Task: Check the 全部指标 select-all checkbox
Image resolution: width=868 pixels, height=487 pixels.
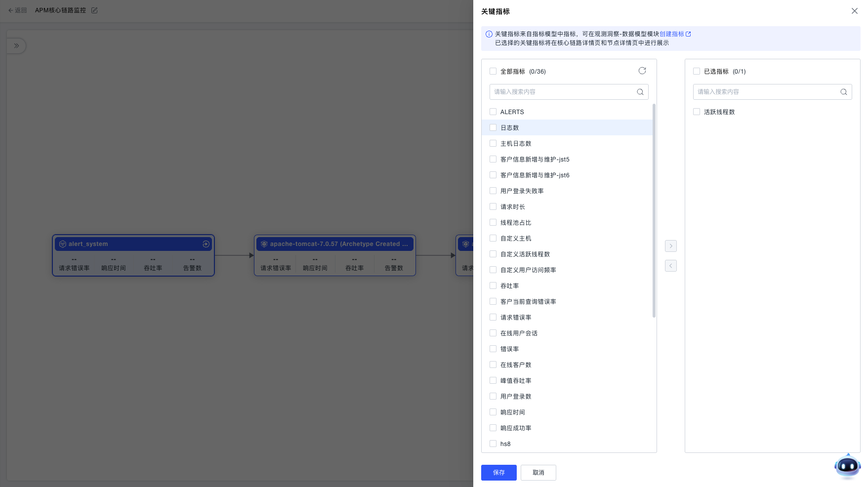Action: pyautogui.click(x=493, y=71)
